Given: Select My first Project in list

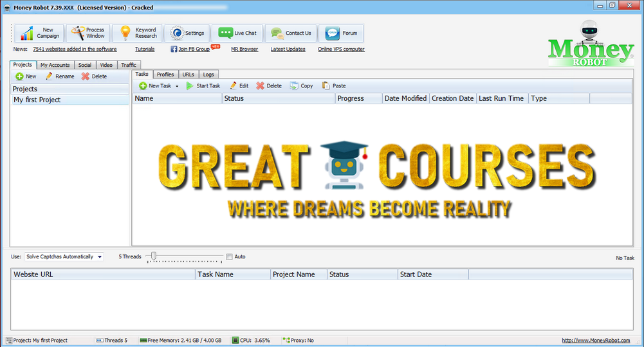Looking at the screenshot, I should pyautogui.click(x=70, y=100).
